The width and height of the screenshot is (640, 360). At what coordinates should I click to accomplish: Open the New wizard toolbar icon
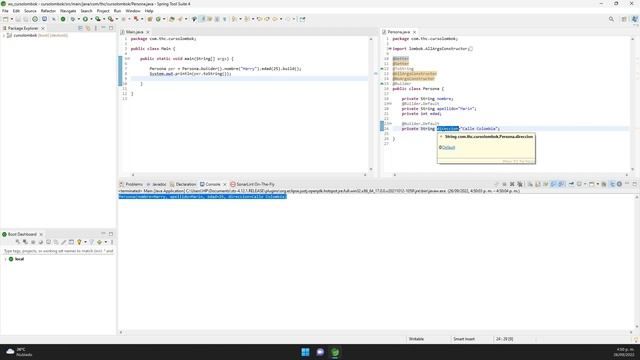tap(5, 19)
